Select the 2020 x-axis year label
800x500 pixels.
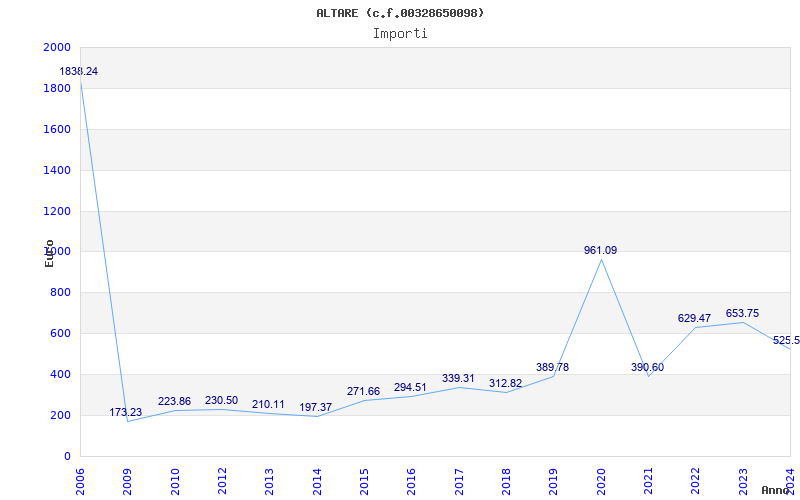(601, 480)
